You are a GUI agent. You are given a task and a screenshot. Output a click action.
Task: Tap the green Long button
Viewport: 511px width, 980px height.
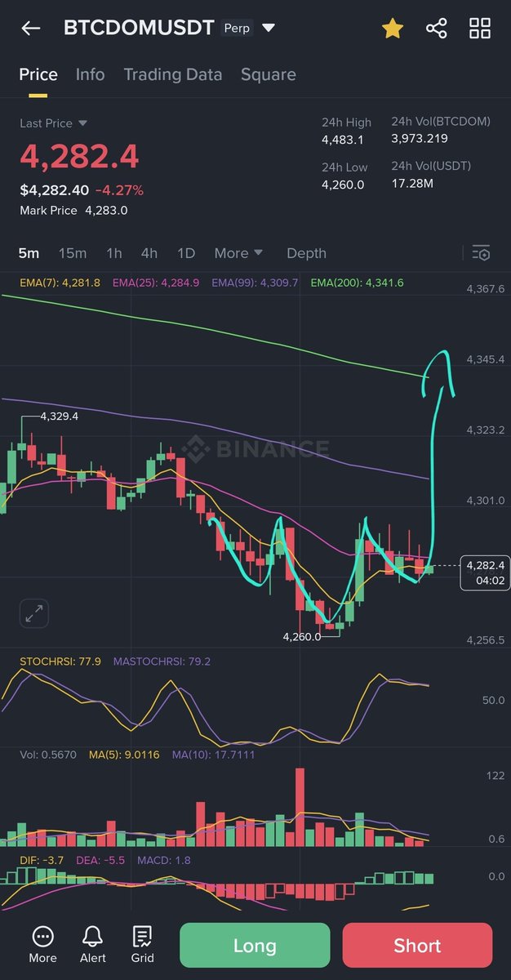pos(255,945)
